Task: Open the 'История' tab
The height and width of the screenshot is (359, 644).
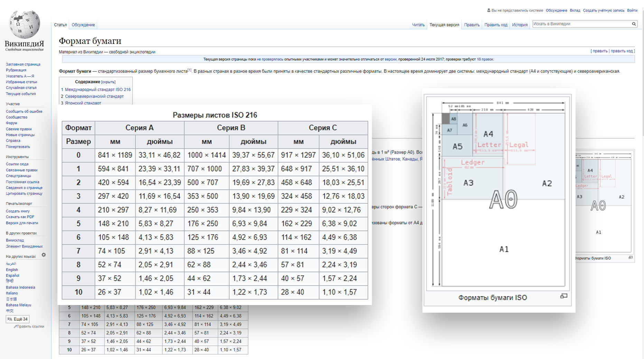Action: click(520, 25)
